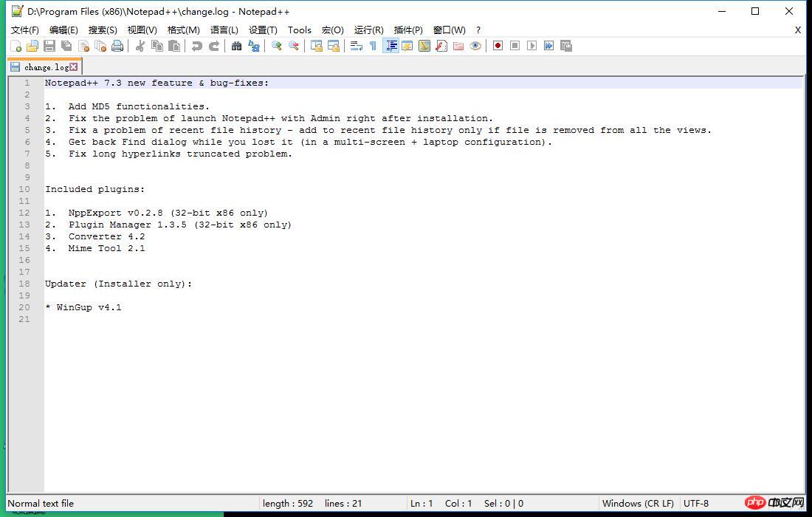Toggle word wrap
Viewport: 812px width, 517px height.
pyautogui.click(x=357, y=46)
